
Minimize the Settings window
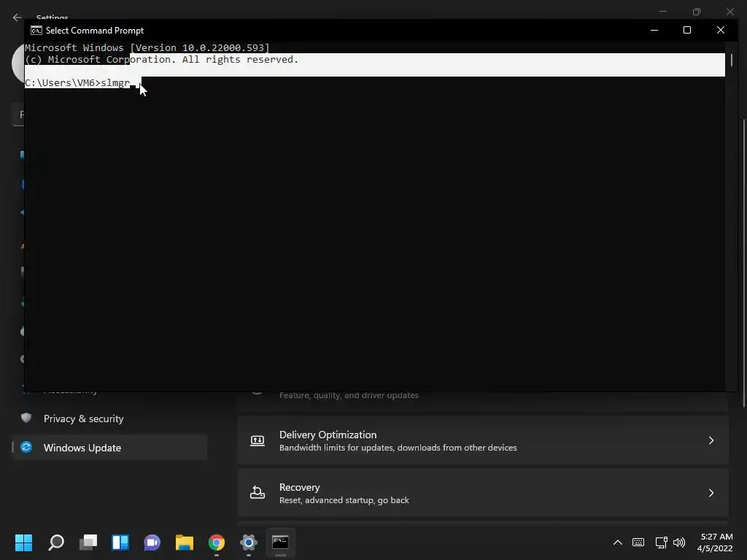point(662,12)
